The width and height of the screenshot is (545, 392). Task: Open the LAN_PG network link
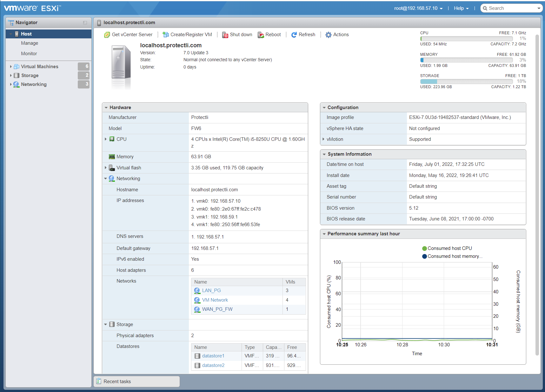click(211, 291)
